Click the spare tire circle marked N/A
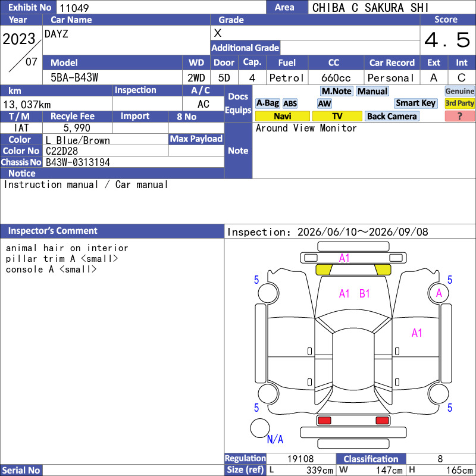 point(260,428)
